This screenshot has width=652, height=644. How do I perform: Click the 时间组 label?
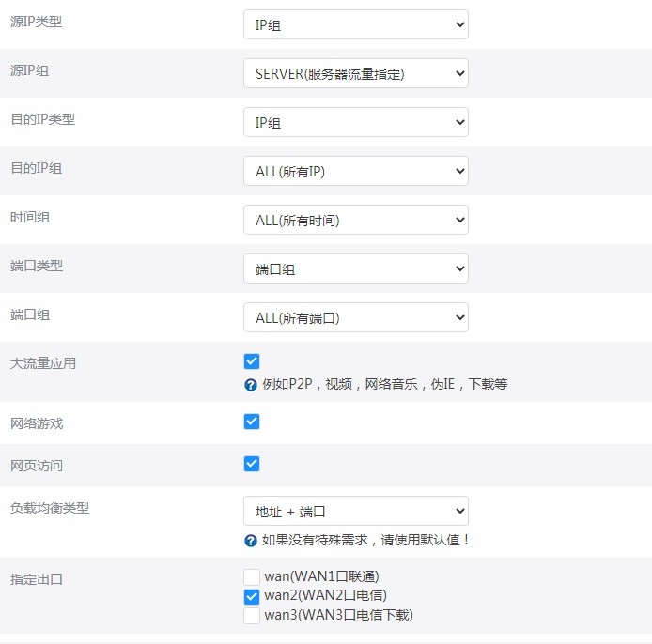(30, 217)
